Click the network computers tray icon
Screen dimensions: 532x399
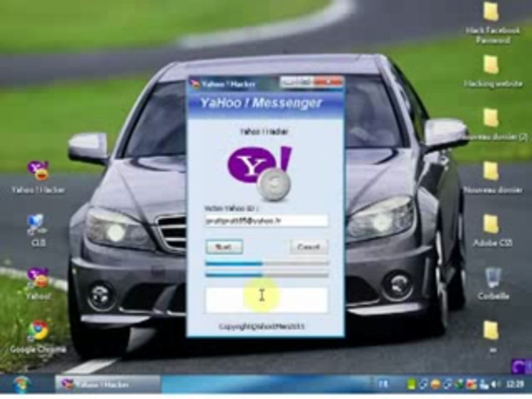pos(484,385)
